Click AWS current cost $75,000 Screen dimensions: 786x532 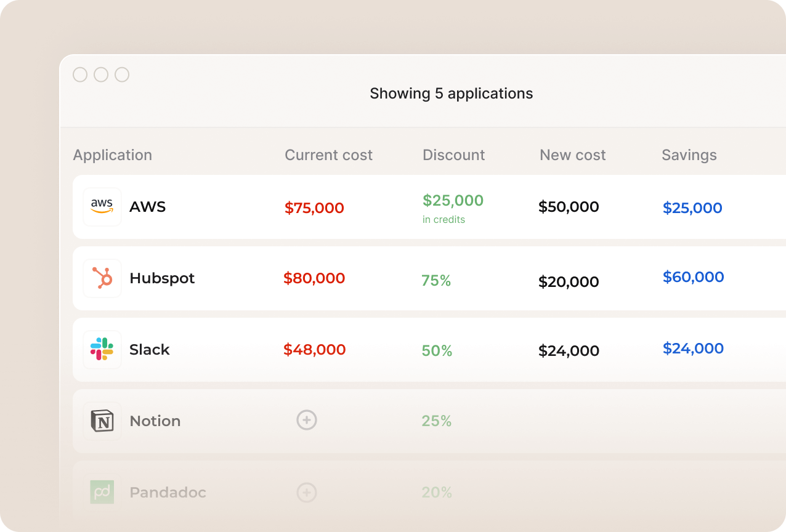pos(314,208)
